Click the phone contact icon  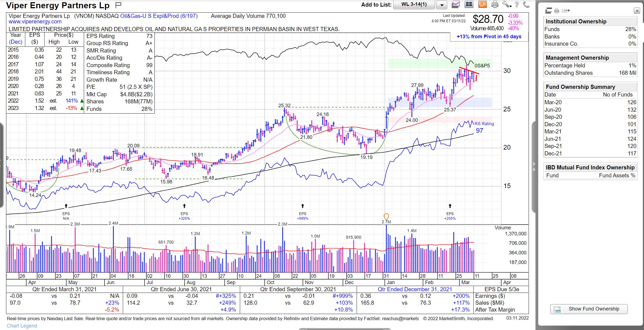[x=526, y=4]
